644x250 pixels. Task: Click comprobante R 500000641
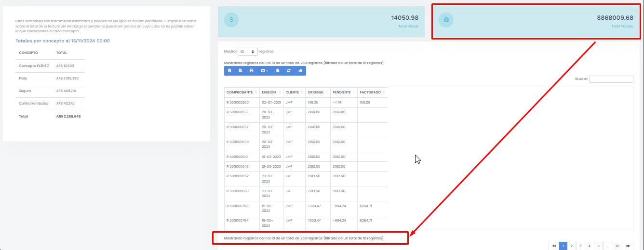tap(237, 157)
